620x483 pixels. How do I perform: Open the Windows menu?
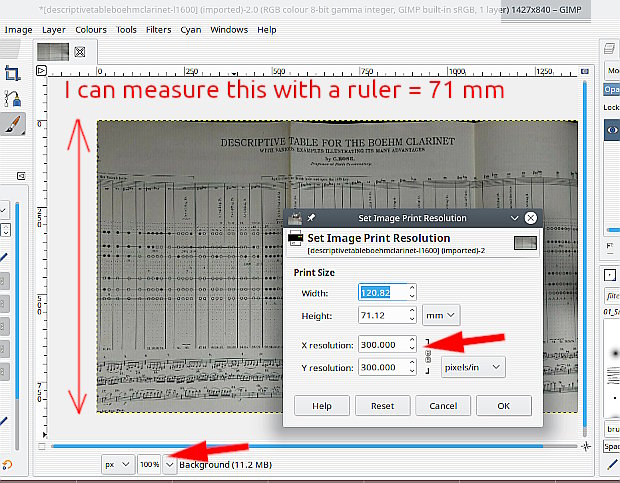click(229, 30)
